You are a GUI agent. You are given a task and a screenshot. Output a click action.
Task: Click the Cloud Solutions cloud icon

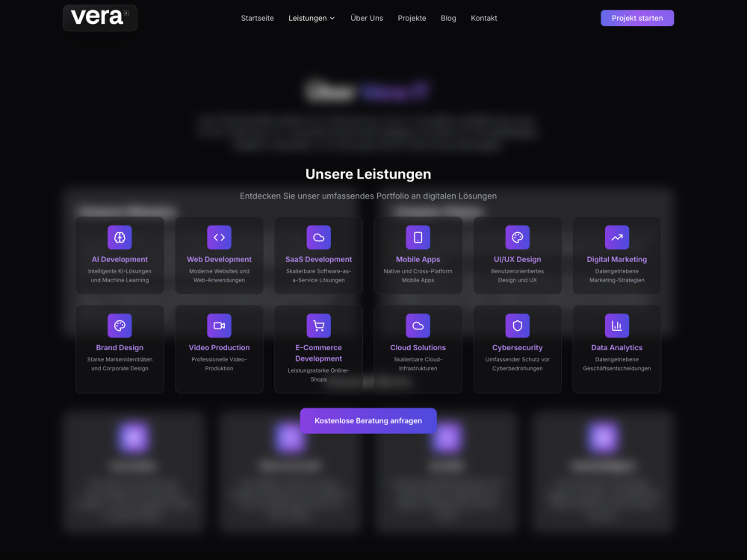(x=418, y=326)
